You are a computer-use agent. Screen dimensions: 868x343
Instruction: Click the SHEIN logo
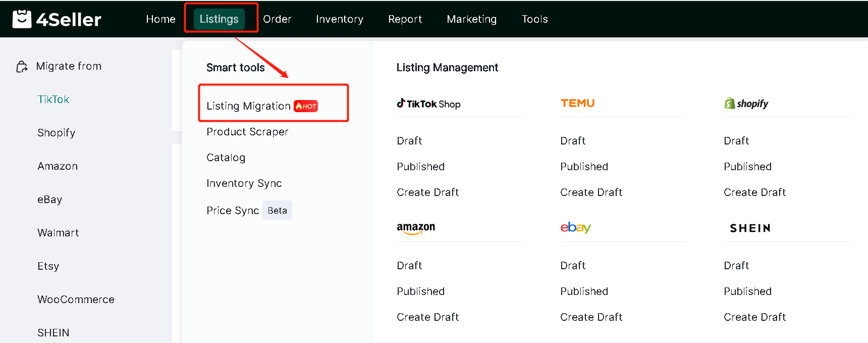[750, 228]
